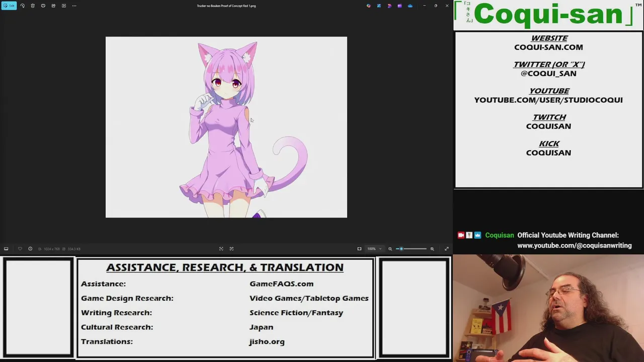Screen dimensions: 644x362
Task: Click the COQUISAN name under TWITCH
Action: point(548,126)
